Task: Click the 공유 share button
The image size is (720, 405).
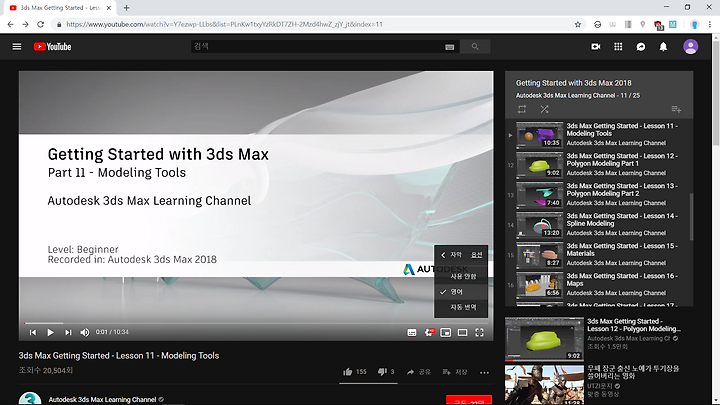Action: point(418,372)
